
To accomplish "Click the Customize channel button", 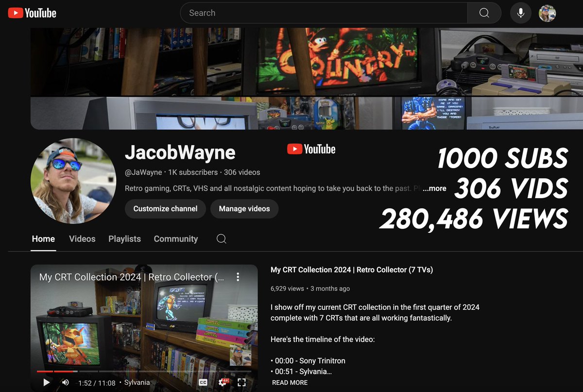I will (x=165, y=209).
